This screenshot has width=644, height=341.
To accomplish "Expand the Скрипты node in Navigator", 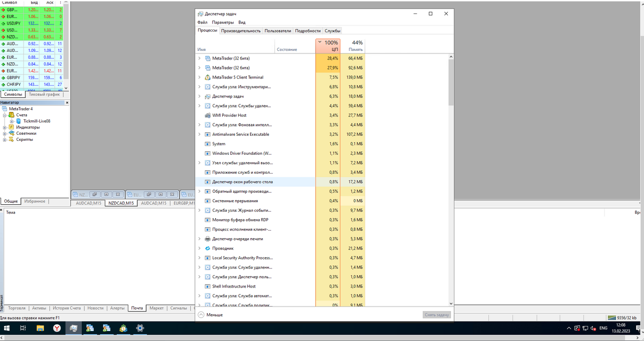I will [5, 139].
